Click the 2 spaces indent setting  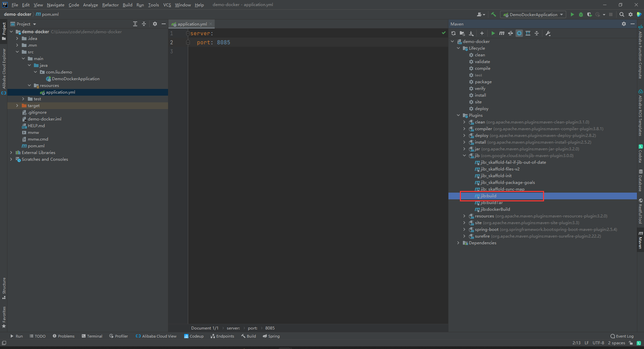(616, 343)
